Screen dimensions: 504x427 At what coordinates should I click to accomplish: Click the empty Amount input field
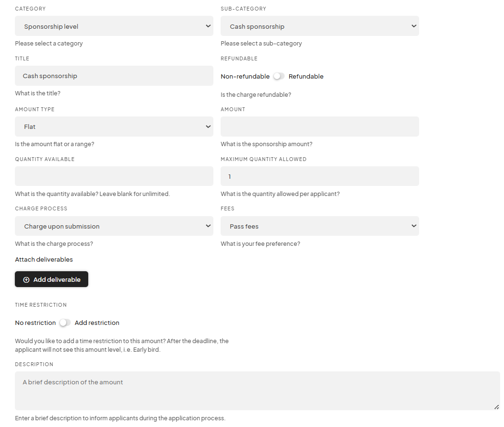[320, 127]
